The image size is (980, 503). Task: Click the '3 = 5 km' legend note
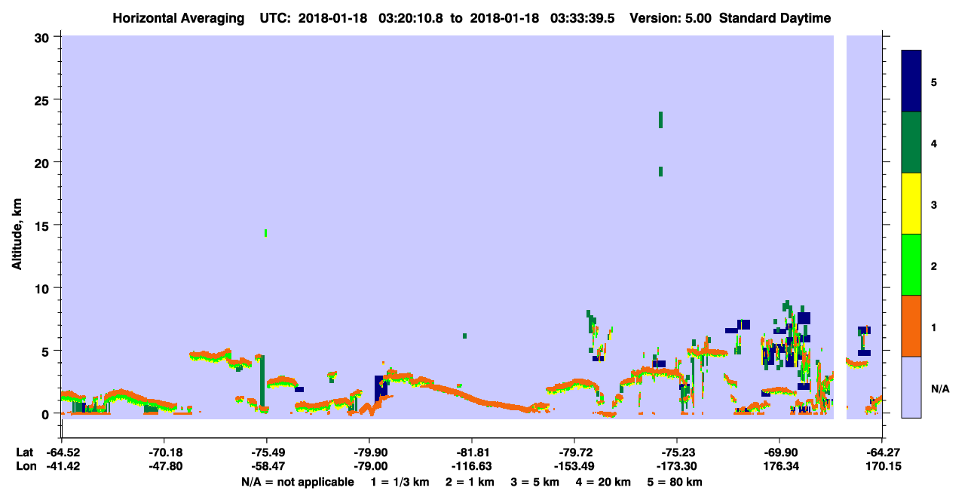coord(536,482)
